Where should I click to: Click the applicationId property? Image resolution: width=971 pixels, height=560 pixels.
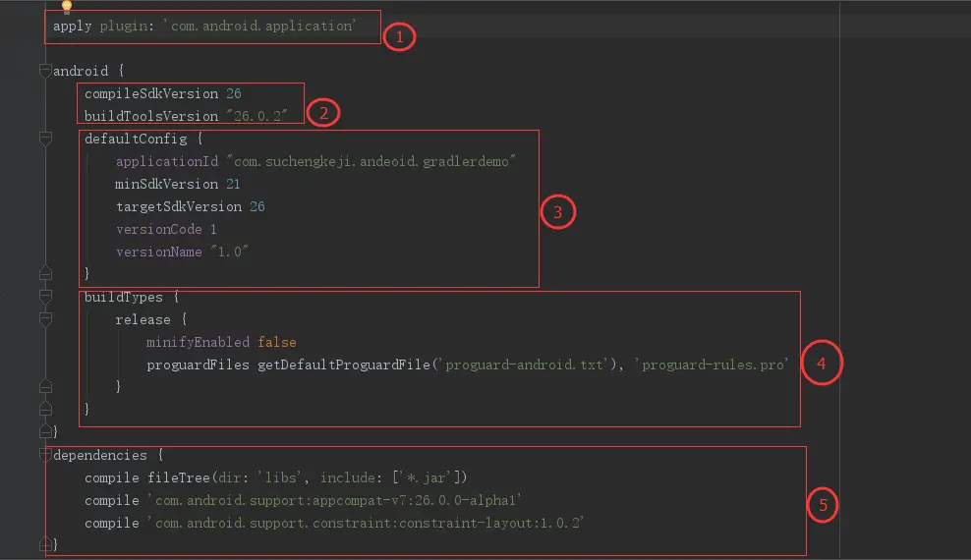click(x=166, y=161)
